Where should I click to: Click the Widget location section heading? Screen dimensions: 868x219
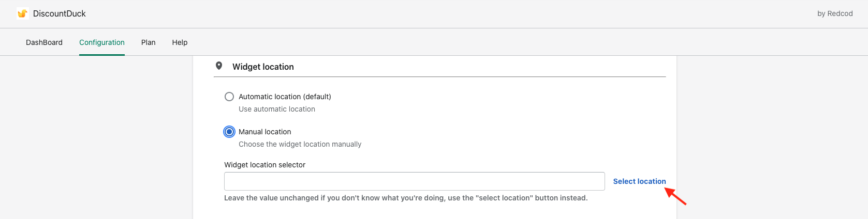[263, 67]
